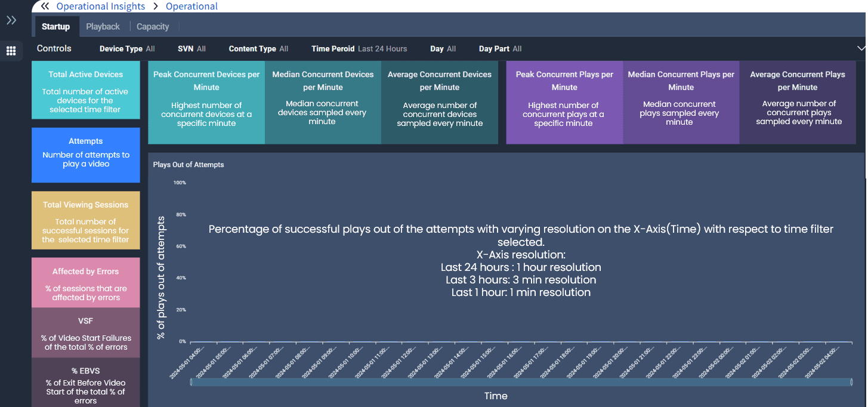Switch to the Playback tab
The width and height of the screenshot is (868, 407).
pyautogui.click(x=103, y=27)
